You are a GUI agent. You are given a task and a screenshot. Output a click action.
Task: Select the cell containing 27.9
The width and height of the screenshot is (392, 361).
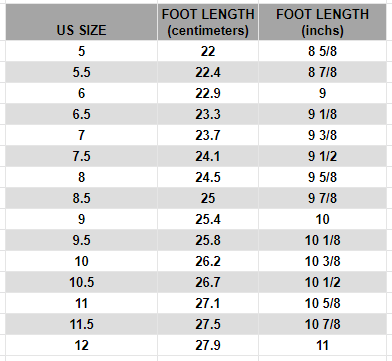coord(208,345)
